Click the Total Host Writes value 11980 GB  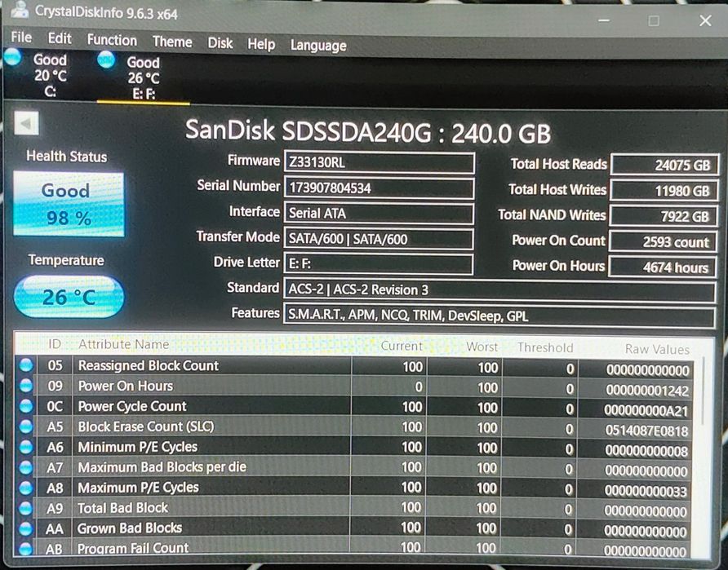coord(664,191)
